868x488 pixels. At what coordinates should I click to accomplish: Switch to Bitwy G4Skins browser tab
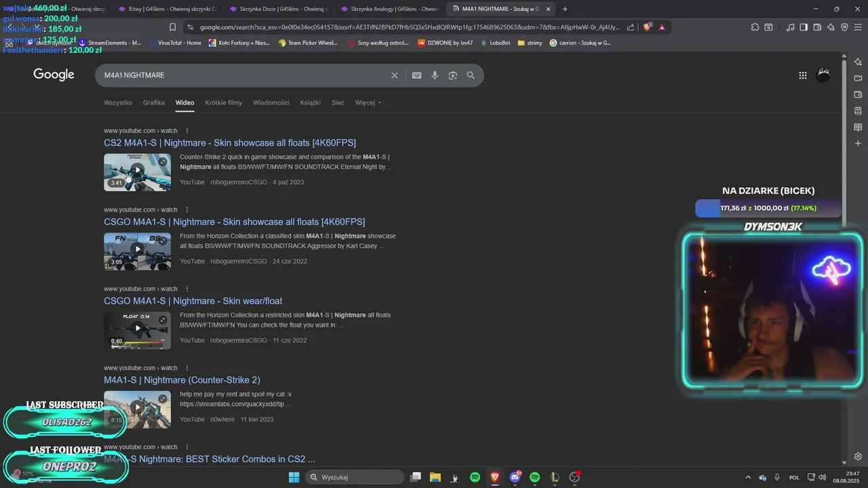(x=167, y=9)
